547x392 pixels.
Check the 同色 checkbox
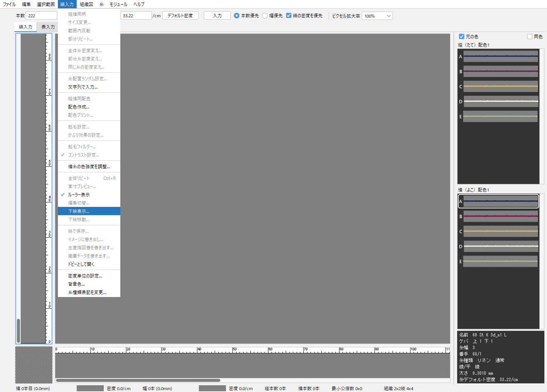tap(530, 37)
